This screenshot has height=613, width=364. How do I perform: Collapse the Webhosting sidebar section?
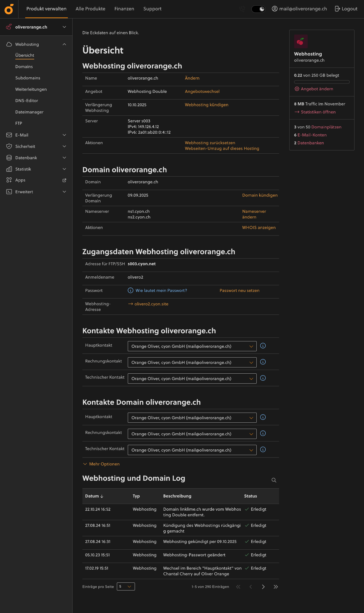tap(64, 44)
